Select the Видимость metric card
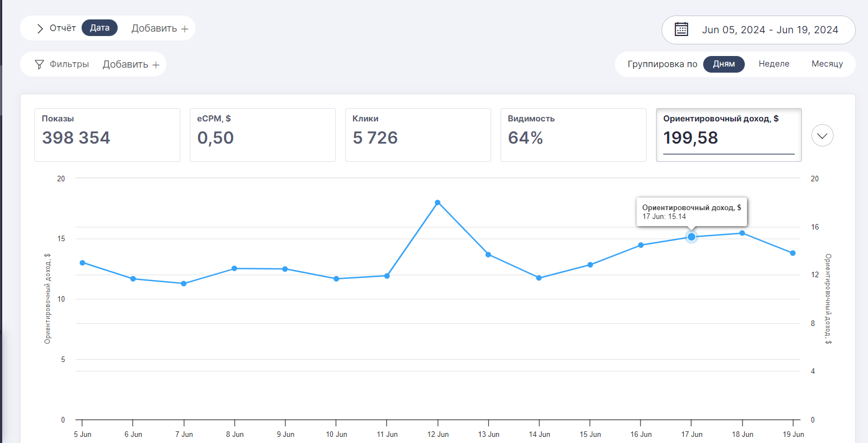The height and width of the screenshot is (443, 868). (x=573, y=135)
